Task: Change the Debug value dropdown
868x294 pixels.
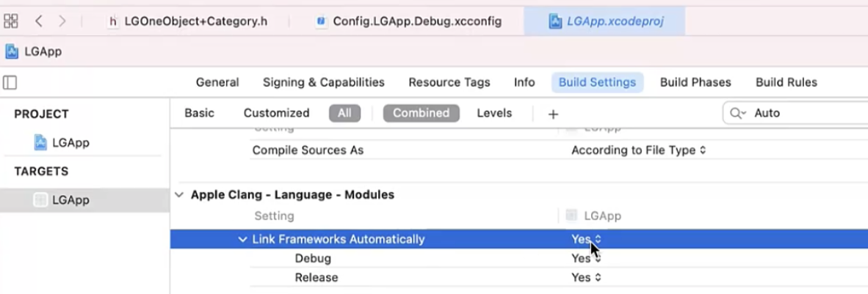Action: [586, 259]
